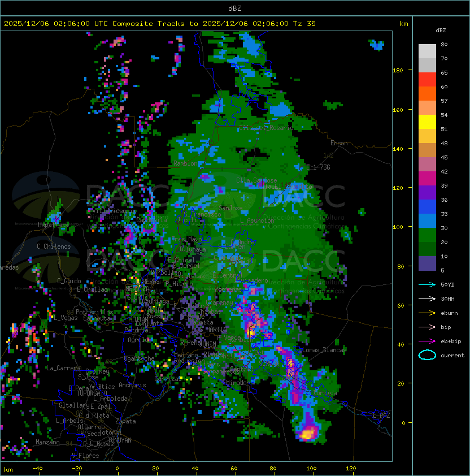This screenshot has height=476, width=470.
Task: Pick the slate purple 5–10 dBZ swatch
Action: 427,263
